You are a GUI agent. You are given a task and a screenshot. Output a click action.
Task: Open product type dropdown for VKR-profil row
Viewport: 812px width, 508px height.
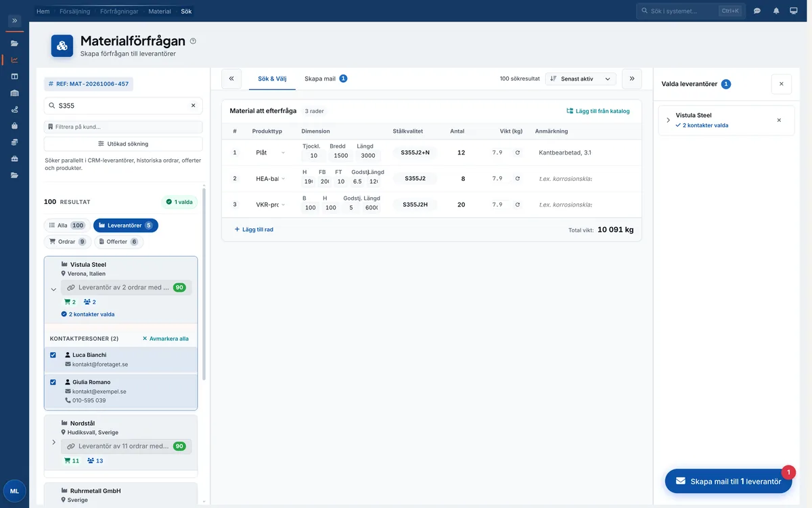269,205
